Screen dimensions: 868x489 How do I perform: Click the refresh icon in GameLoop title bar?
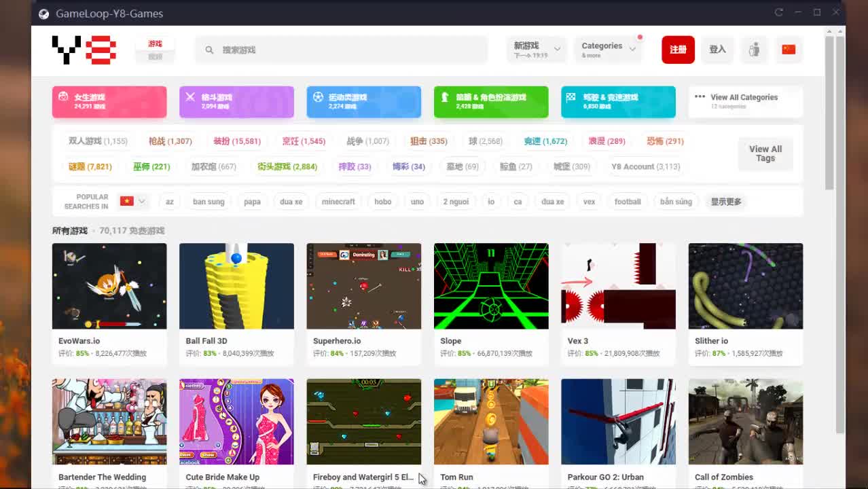(779, 12)
